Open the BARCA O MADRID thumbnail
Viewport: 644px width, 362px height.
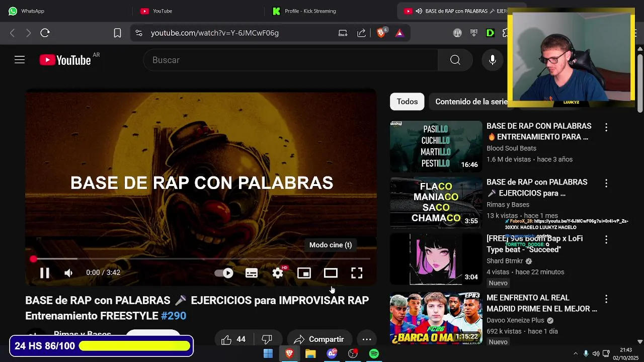click(x=436, y=318)
